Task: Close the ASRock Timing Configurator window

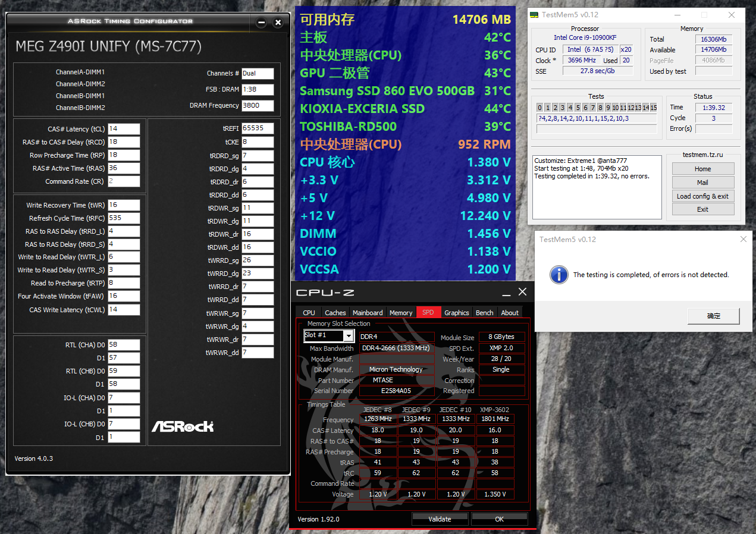Action: (278, 23)
